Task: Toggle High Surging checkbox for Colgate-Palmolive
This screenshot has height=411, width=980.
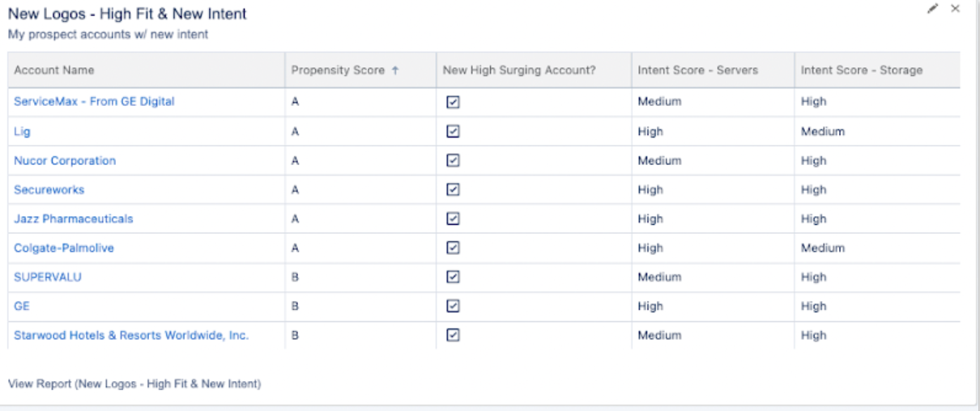Action: click(x=454, y=248)
